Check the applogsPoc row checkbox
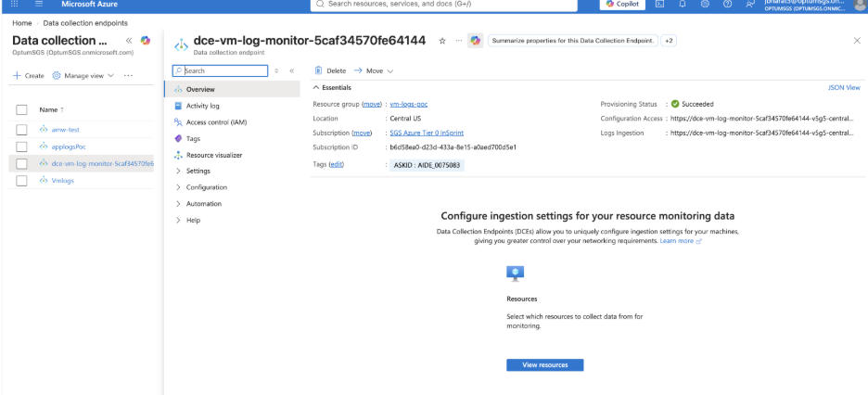The image size is (868, 395). [21, 147]
